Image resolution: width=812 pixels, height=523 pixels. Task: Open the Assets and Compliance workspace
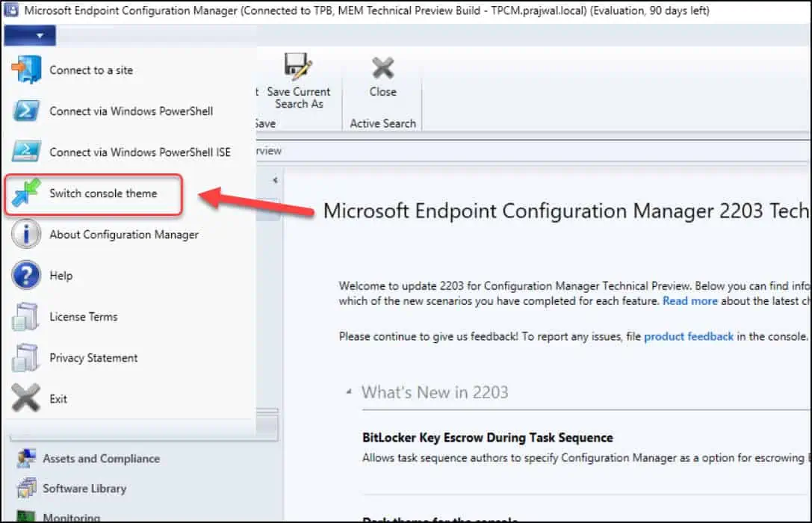(102, 459)
